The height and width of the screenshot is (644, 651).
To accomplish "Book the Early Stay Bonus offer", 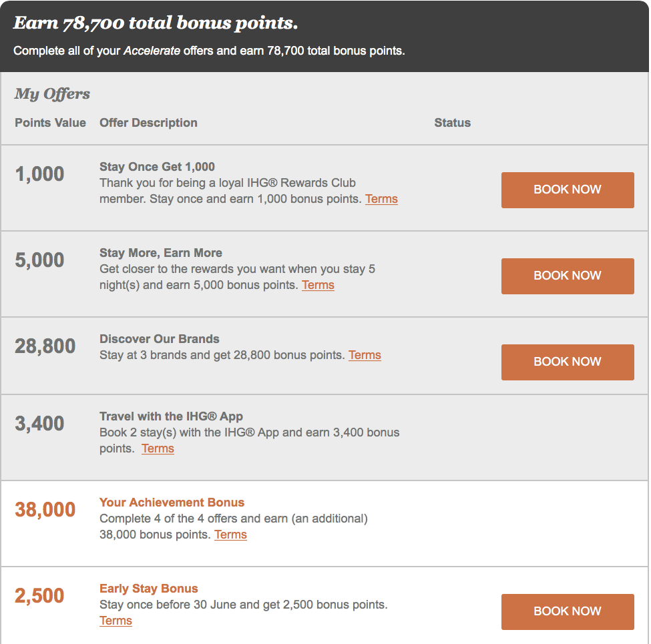I will 568,612.
